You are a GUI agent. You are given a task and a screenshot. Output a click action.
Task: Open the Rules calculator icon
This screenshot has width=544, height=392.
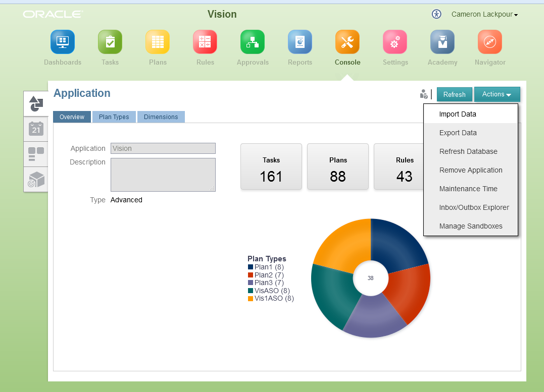click(205, 42)
